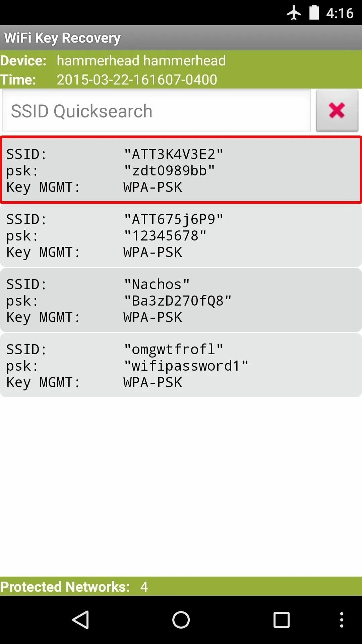Screen dimensions: 362x644
Task: Focus the SSID Quicksearch field
Action: pos(157,111)
